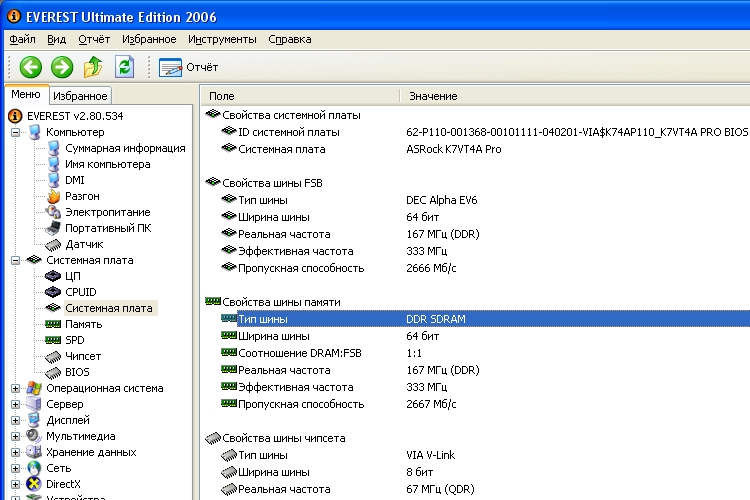Select the 2667 Мб/с bandwidth value

431,404
